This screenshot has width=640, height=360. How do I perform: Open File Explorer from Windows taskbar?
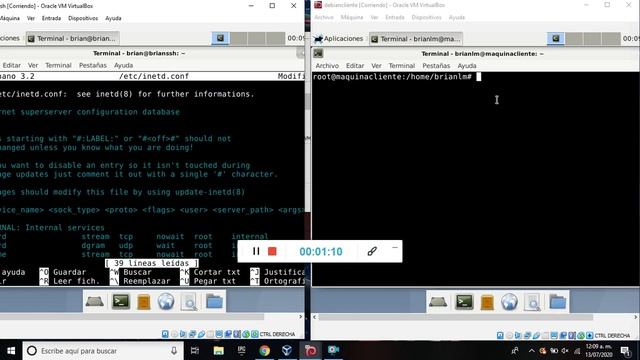click(219, 351)
